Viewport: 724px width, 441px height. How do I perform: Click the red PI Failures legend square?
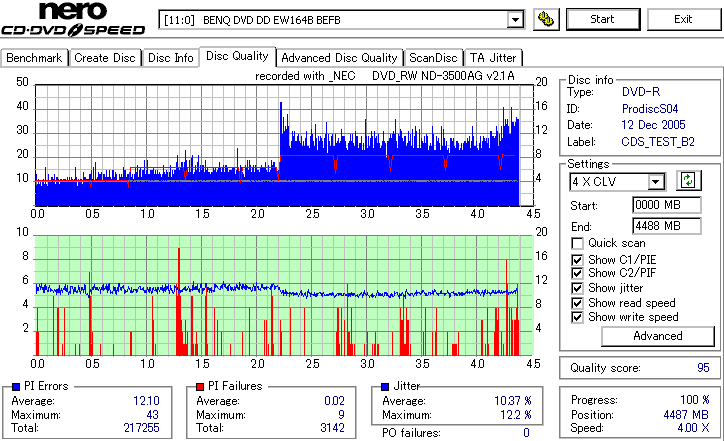[200, 387]
